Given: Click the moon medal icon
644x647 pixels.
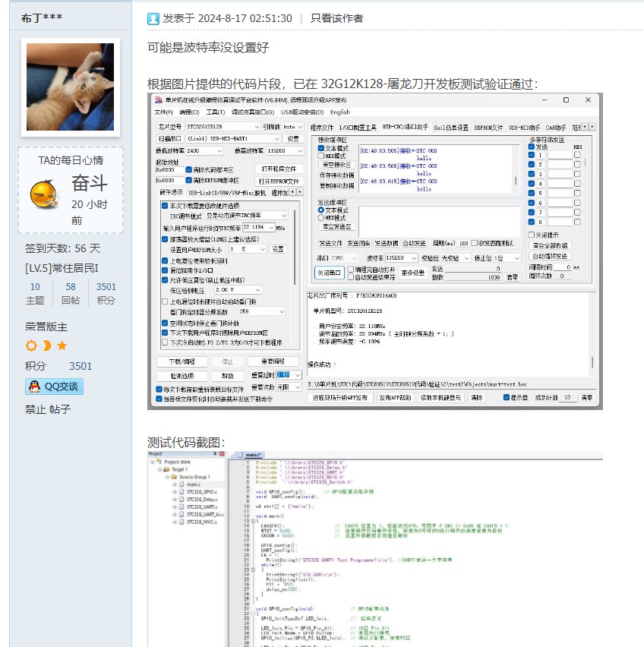Looking at the screenshot, I should coord(47,346).
